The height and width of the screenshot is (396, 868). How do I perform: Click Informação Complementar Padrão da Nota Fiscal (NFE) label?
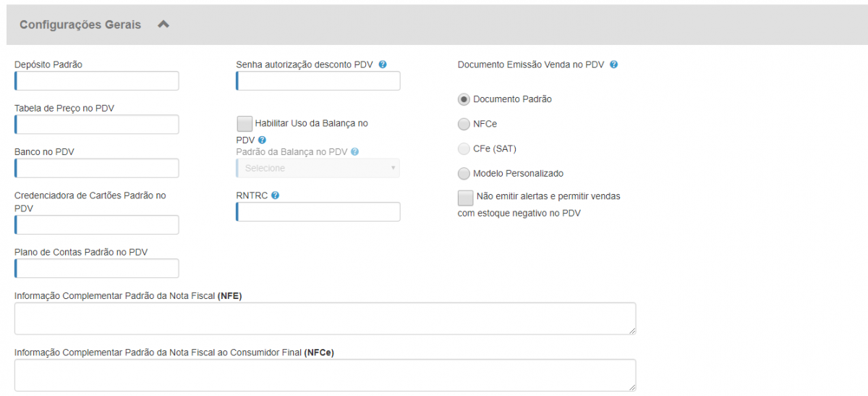point(128,295)
